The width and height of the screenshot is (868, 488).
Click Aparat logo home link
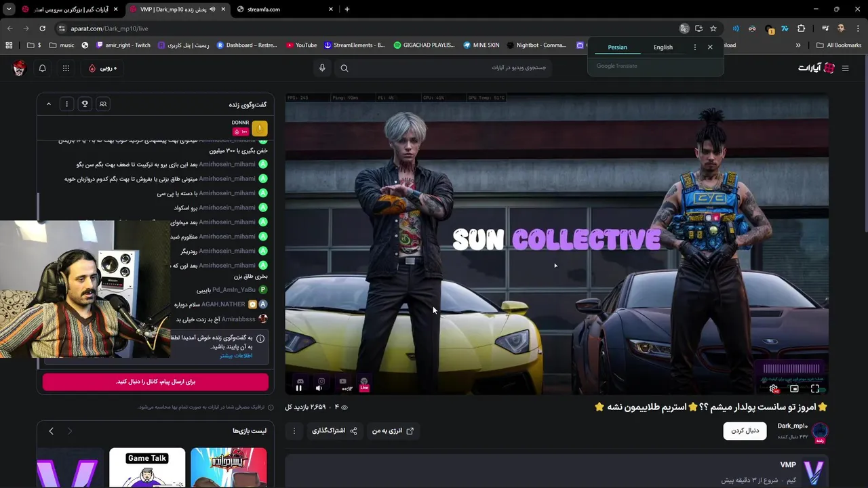pos(816,68)
